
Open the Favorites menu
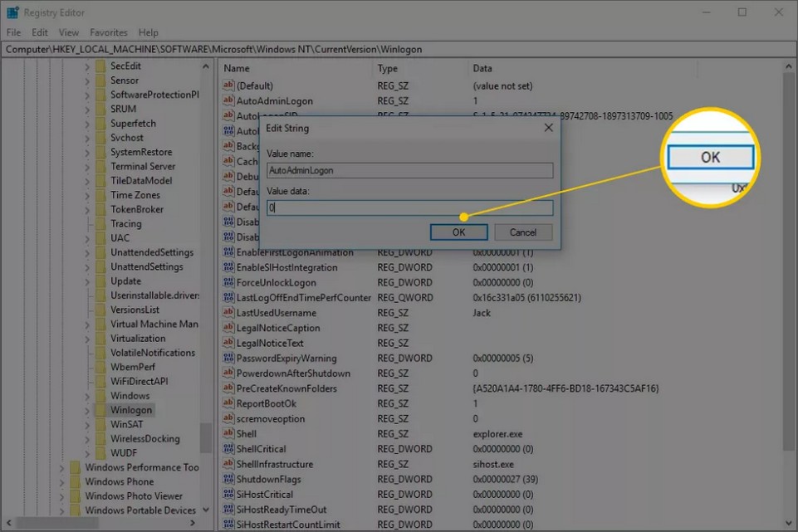109,32
